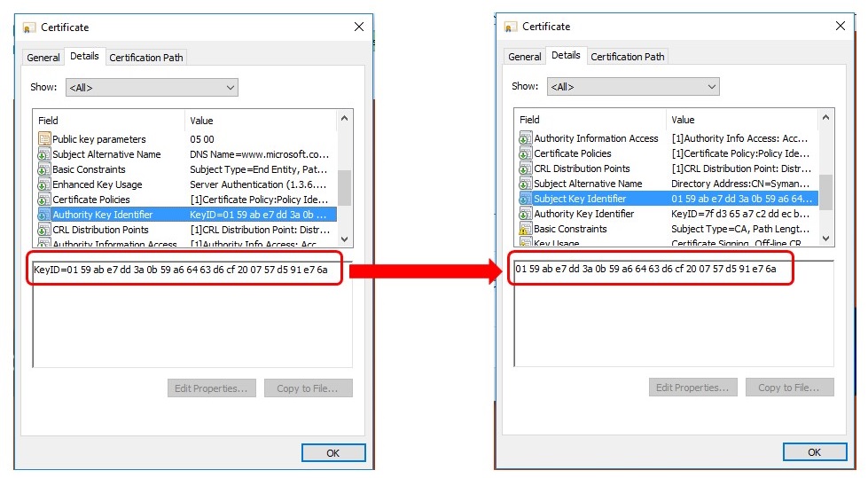Open the Show dropdown in the left dialog
868x478 pixels.
pyautogui.click(x=151, y=88)
